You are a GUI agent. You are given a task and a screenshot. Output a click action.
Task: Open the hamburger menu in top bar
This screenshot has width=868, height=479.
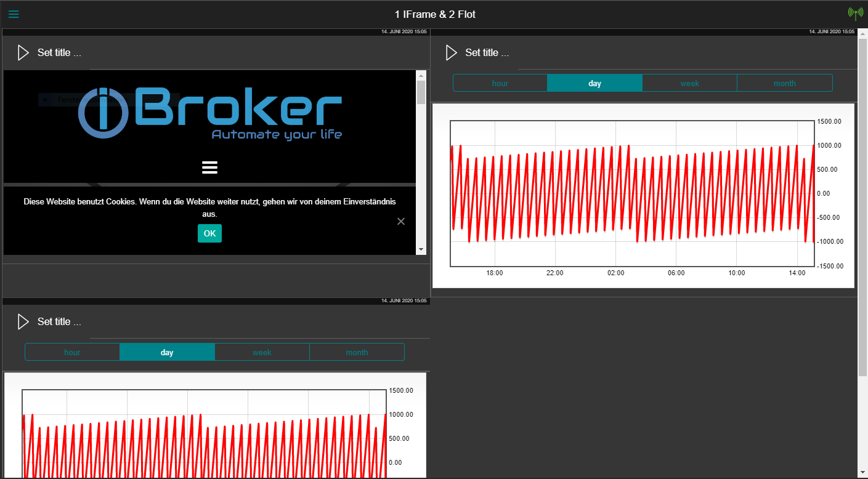click(14, 14)
